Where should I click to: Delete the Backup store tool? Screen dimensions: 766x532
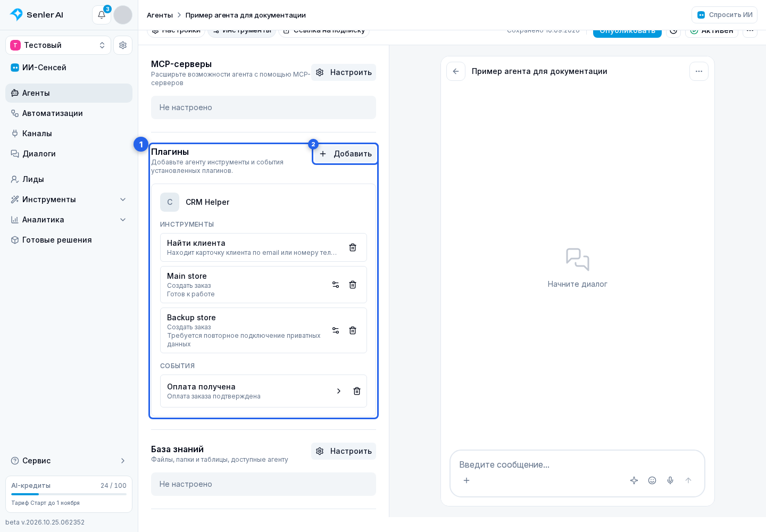tap(353, 330)
